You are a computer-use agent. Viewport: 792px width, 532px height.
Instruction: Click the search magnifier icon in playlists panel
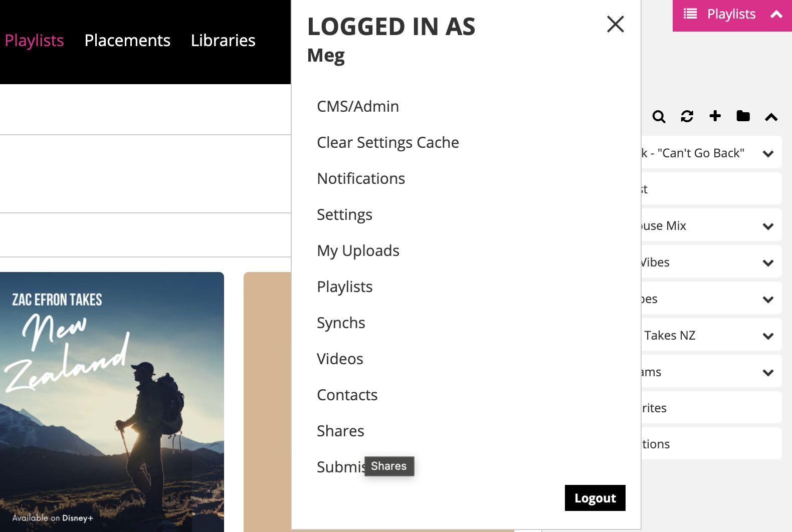pos(659,117)
